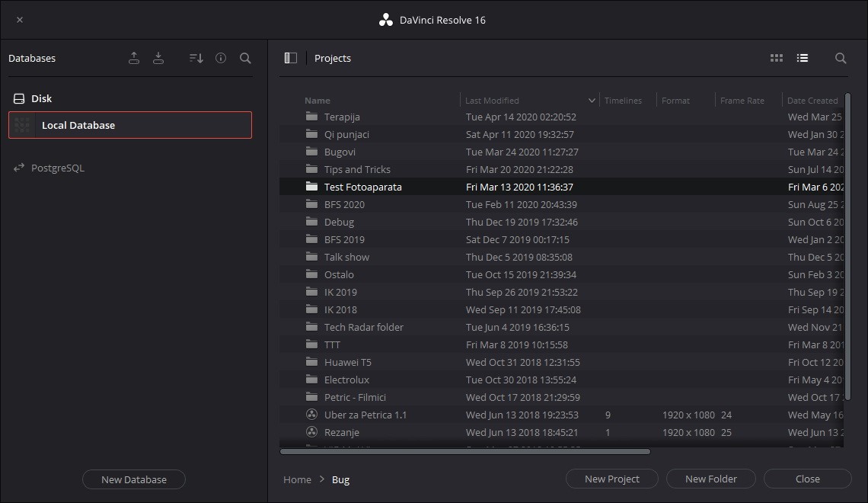Sort projects by Format column
The height and width of the screenshot is (503, 868).
click(x=675, y=101)
